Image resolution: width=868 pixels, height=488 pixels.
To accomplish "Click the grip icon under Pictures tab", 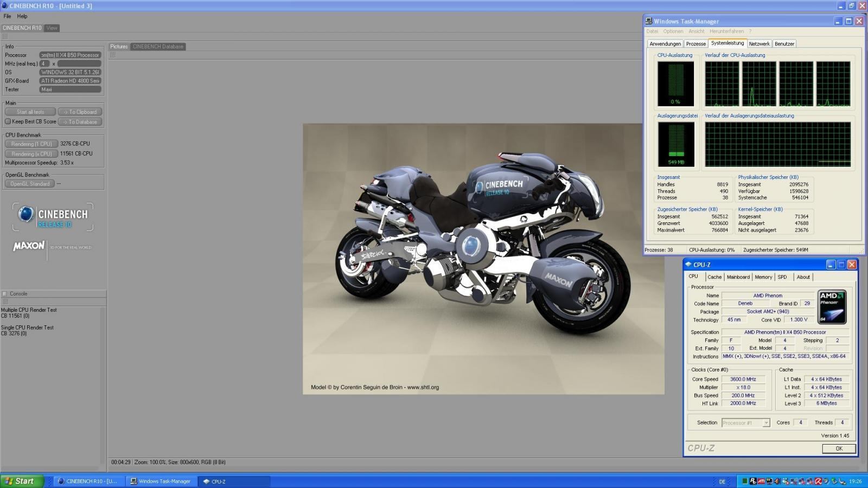I will pyautogui.click(x=113, y=55).
